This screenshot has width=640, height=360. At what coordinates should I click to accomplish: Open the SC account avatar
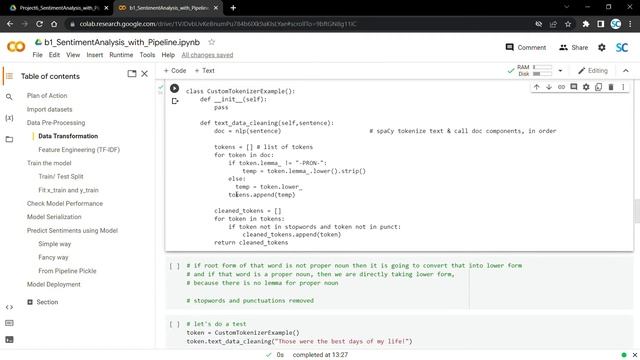coord(622,47)
